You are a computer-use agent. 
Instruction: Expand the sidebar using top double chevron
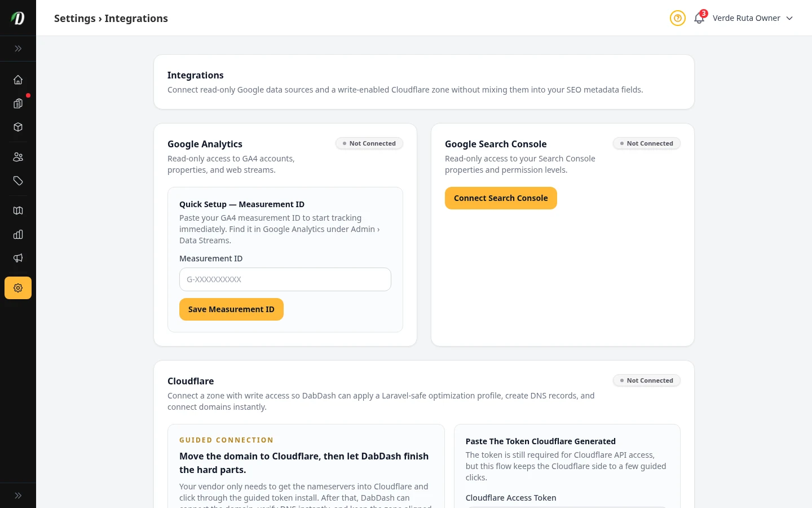tap(18, 49)
